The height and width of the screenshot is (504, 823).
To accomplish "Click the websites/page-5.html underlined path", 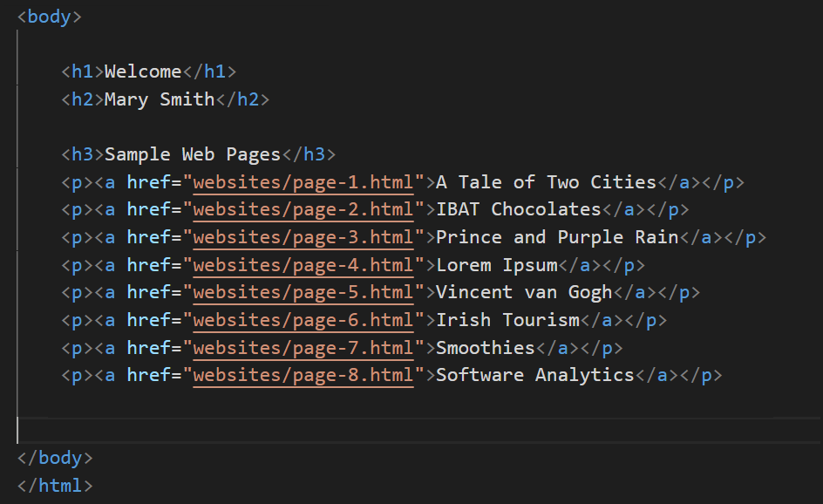I will tap(303, 292).
